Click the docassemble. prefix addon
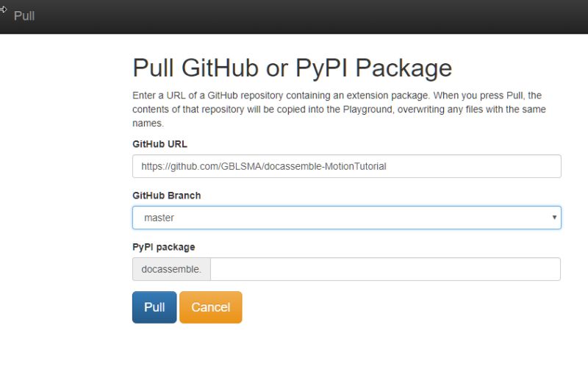Screen dimensions: 588x372 (171, 269)
